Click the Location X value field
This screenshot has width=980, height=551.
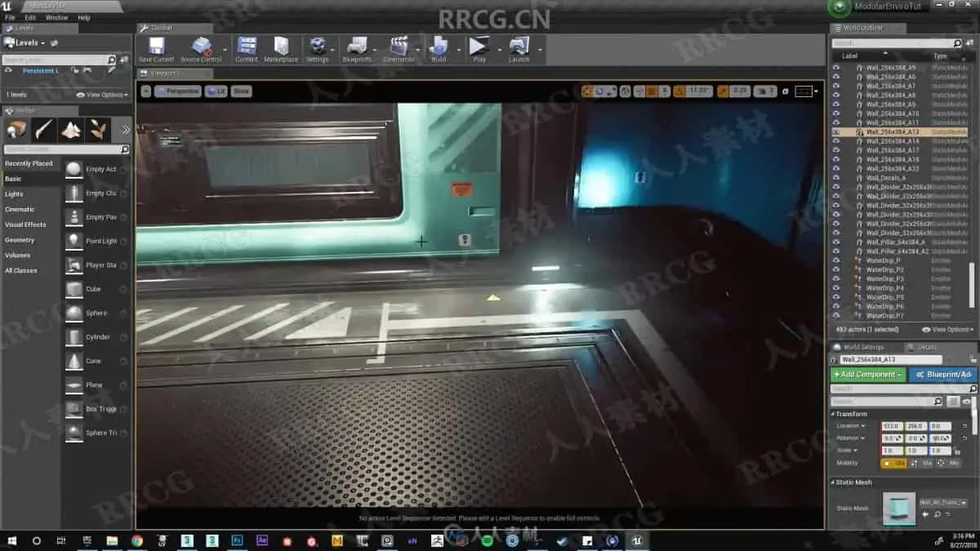click(x=891, y=426)
